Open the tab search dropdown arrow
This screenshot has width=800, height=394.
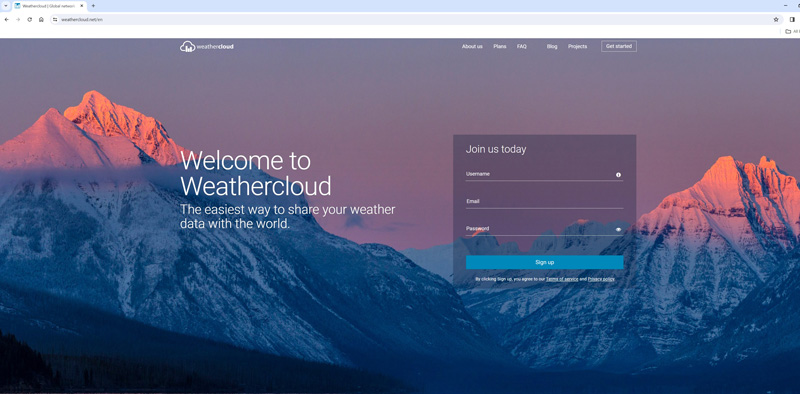pyautogui.click(x=6, y=6)
